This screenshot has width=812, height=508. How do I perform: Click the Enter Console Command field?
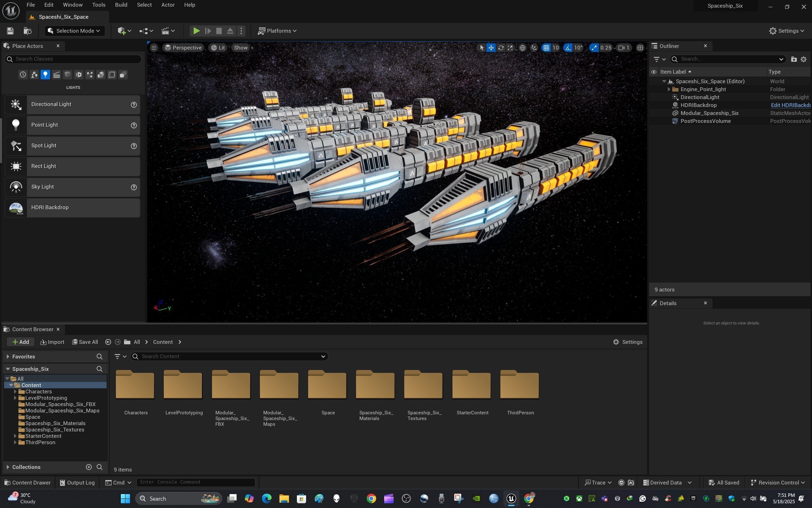pos(196,483)
